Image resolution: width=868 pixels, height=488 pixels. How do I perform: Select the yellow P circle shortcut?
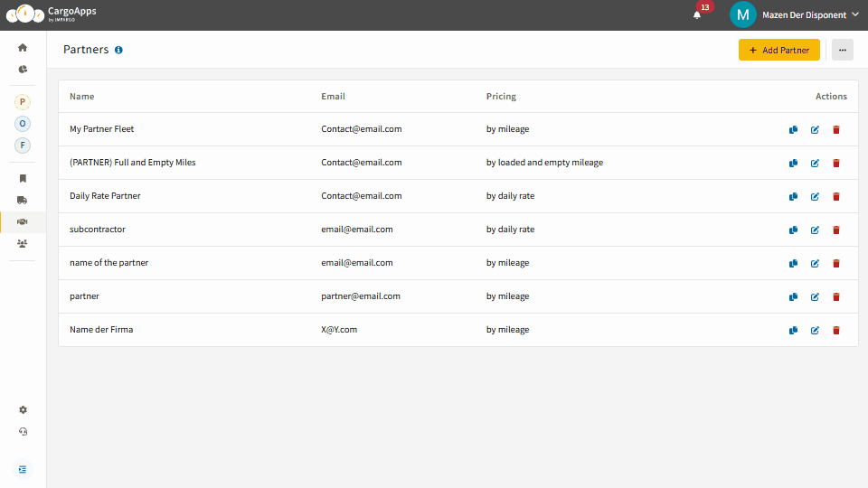click(23, 102)
